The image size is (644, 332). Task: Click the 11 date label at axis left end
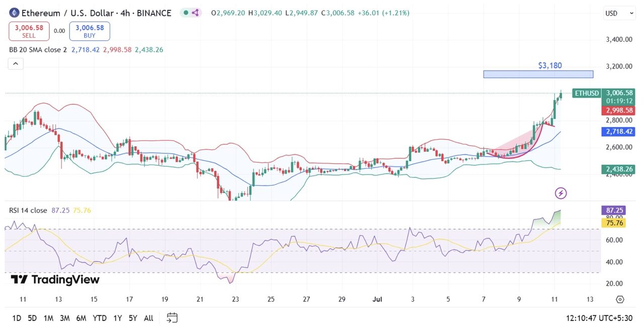tap(23, 299)
